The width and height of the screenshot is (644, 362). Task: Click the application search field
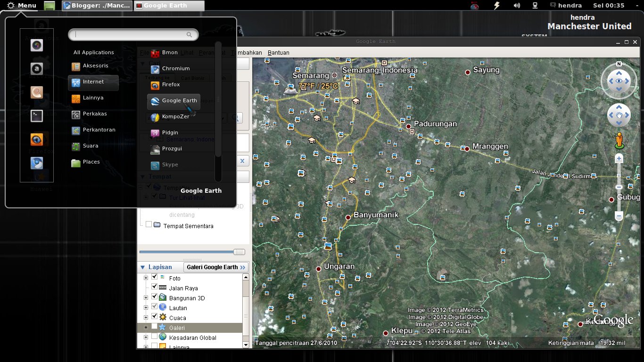click(133, 34)
